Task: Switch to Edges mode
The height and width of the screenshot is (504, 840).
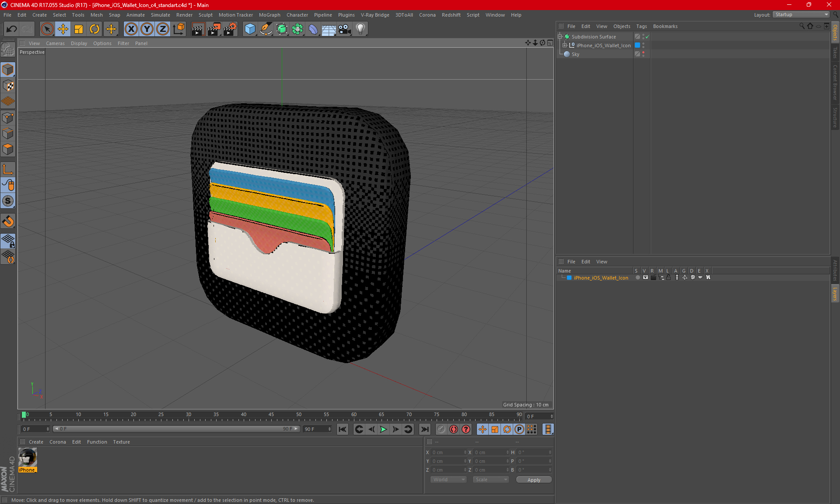Action: coord(8,133)
